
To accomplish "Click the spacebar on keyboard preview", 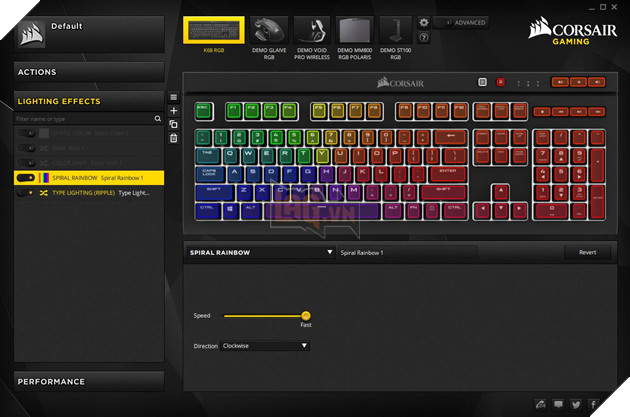I will [x=322, y=211].
